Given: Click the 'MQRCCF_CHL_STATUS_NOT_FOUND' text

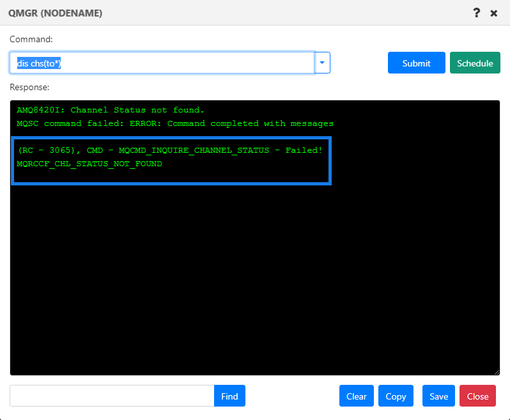Looking at the screenshot, I should 89,164.
